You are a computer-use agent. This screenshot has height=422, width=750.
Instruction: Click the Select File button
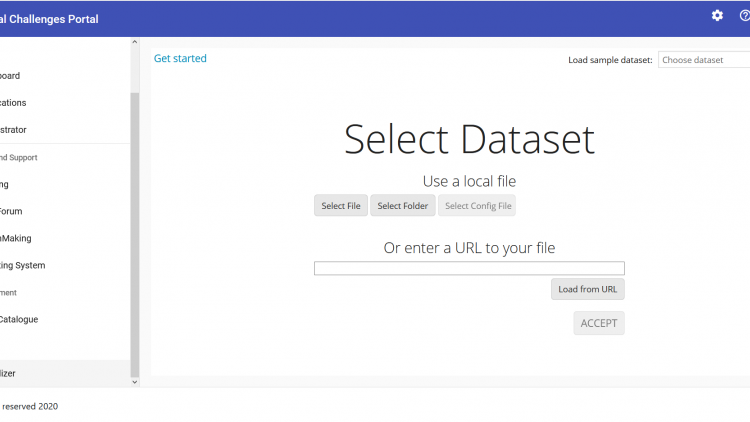click(x=341, y=206)
